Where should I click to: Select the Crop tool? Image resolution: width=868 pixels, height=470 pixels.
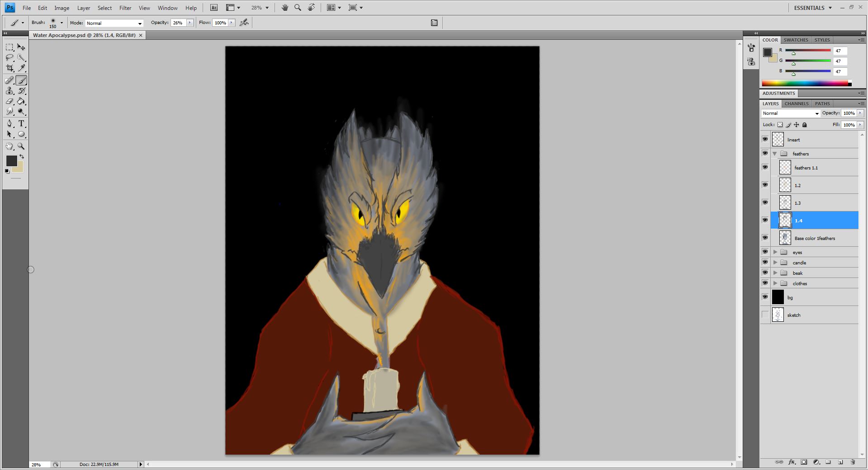pos(9,68)
